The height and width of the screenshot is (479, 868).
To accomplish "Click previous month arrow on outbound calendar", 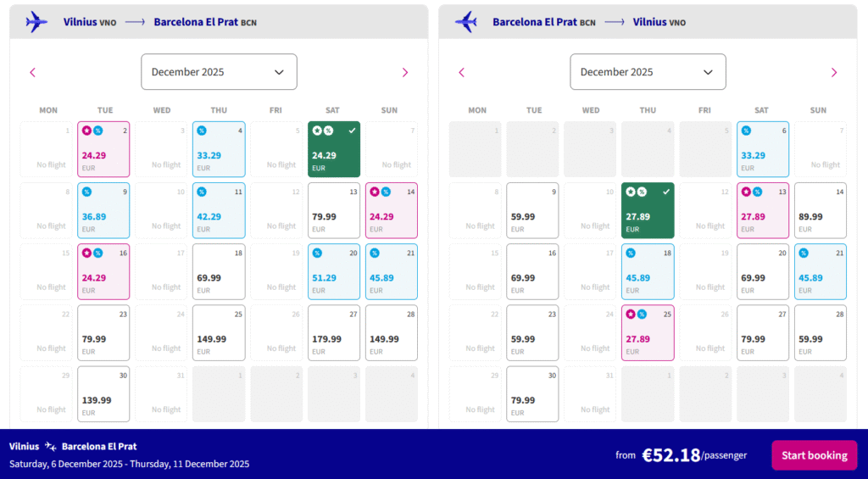I will 33,73.
